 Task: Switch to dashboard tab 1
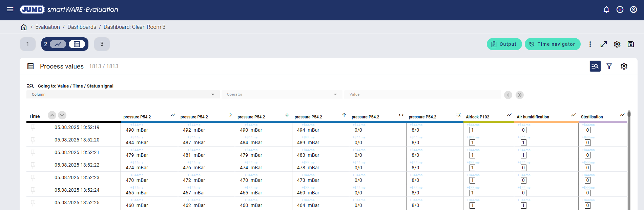click(x=28, y=44)
